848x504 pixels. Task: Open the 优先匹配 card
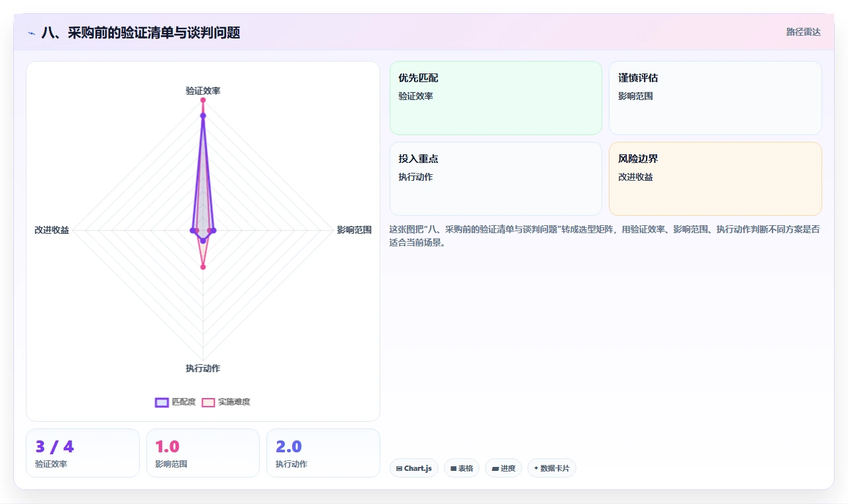pos(496,98)
